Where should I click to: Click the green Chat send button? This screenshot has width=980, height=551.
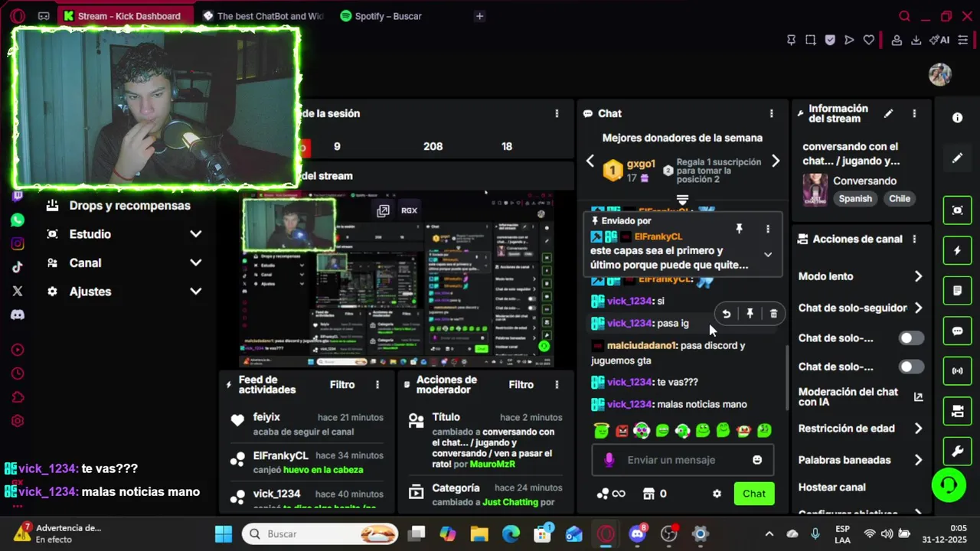[x=753, y=494]
